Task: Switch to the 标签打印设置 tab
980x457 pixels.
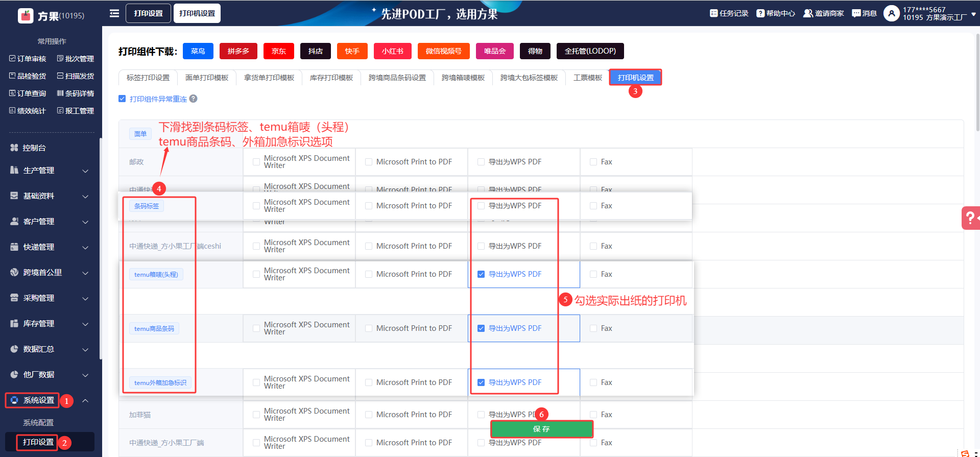Action: 148,78
